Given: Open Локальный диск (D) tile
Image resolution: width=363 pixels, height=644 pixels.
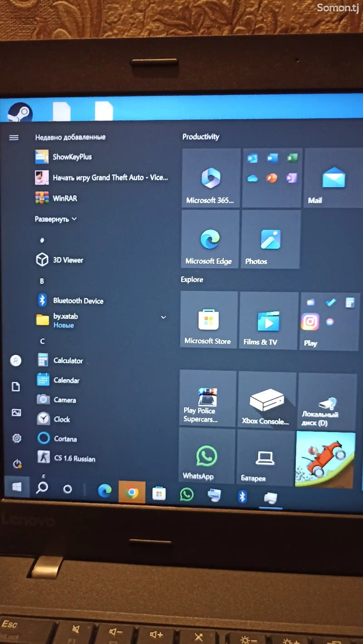Looking at the screenshot, I should tap(327, 402).
